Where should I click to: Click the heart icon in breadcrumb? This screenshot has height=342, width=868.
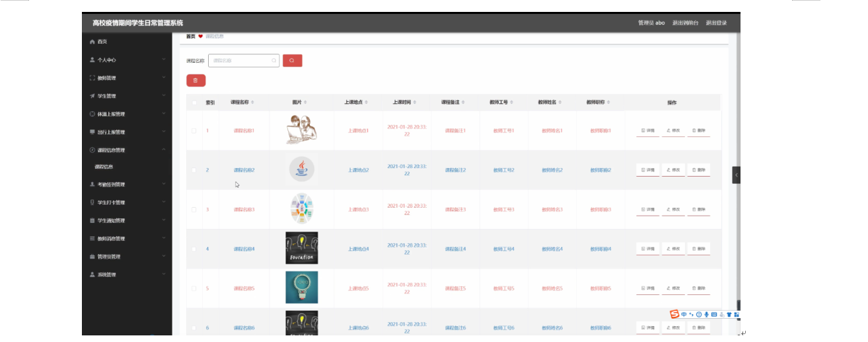[x=201, y=36]
